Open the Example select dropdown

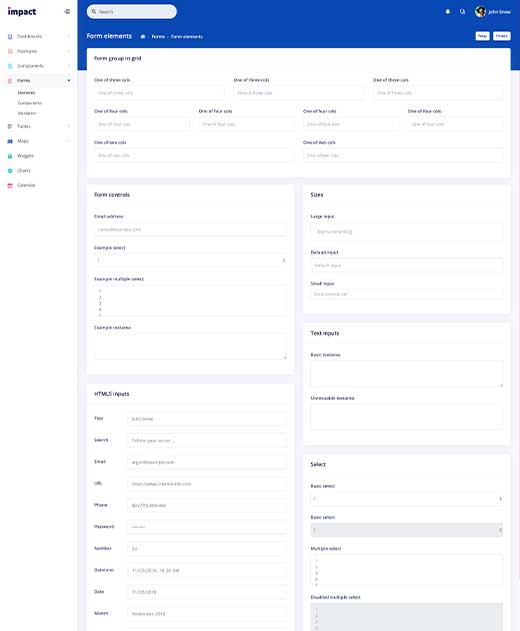coord(190,260)
